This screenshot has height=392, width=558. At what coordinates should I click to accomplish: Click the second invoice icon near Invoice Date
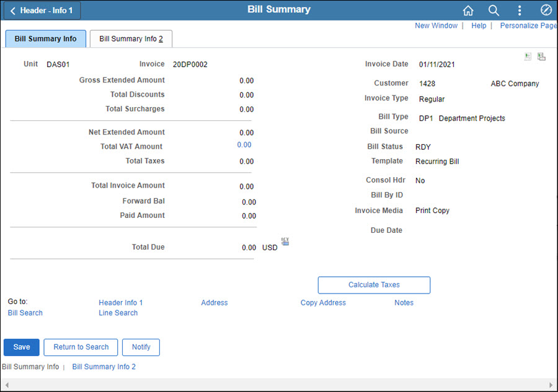pos(541,56)
